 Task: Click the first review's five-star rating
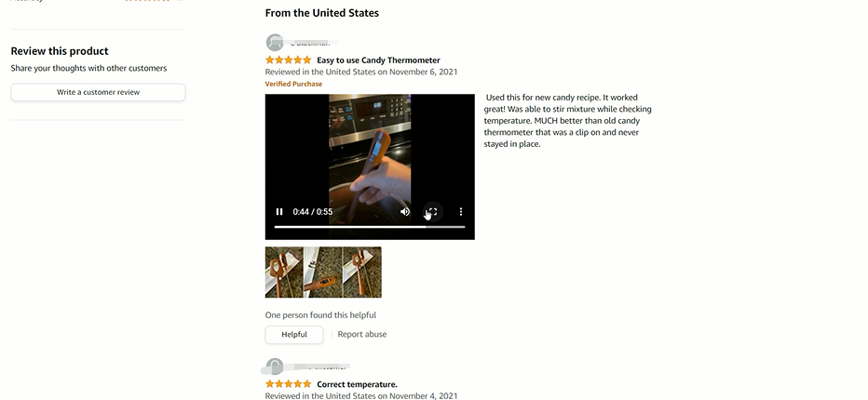click(288, 60)
